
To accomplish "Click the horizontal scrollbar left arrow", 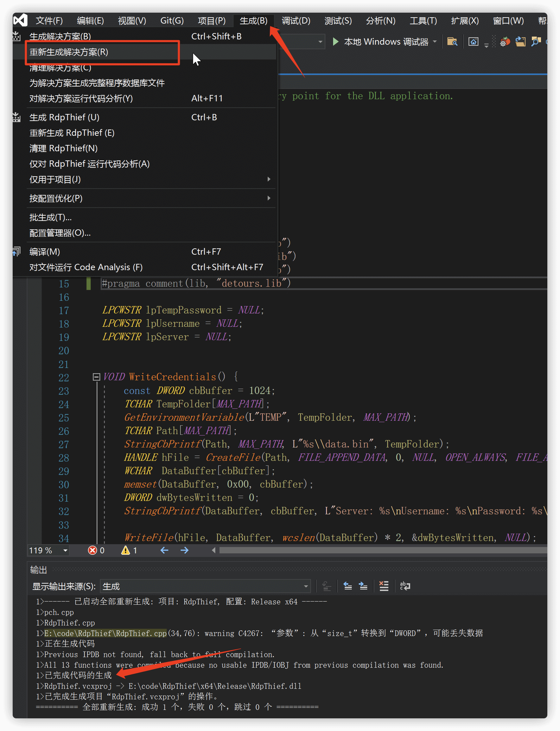I will point(214,550).
